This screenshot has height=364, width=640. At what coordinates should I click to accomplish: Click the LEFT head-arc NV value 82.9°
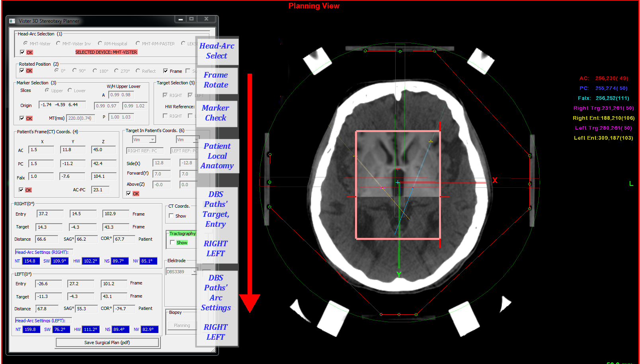click(150, 329)
